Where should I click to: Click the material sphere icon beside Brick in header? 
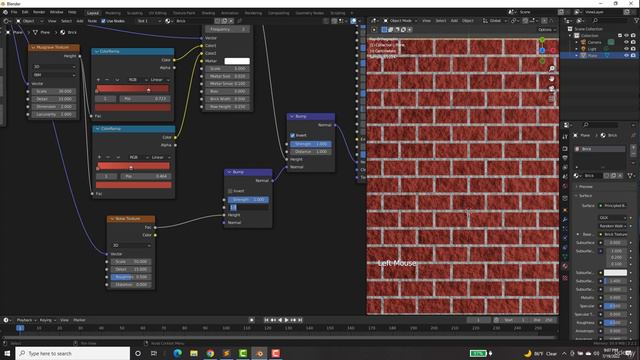[168, 21]
